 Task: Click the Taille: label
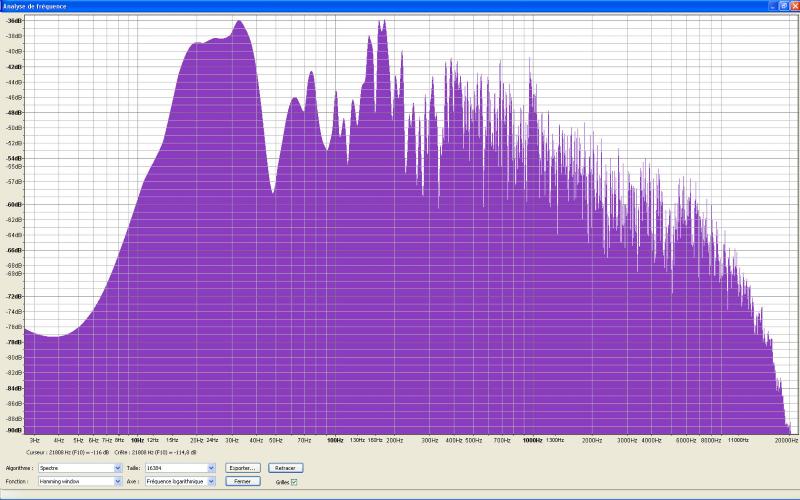point(133,468)
